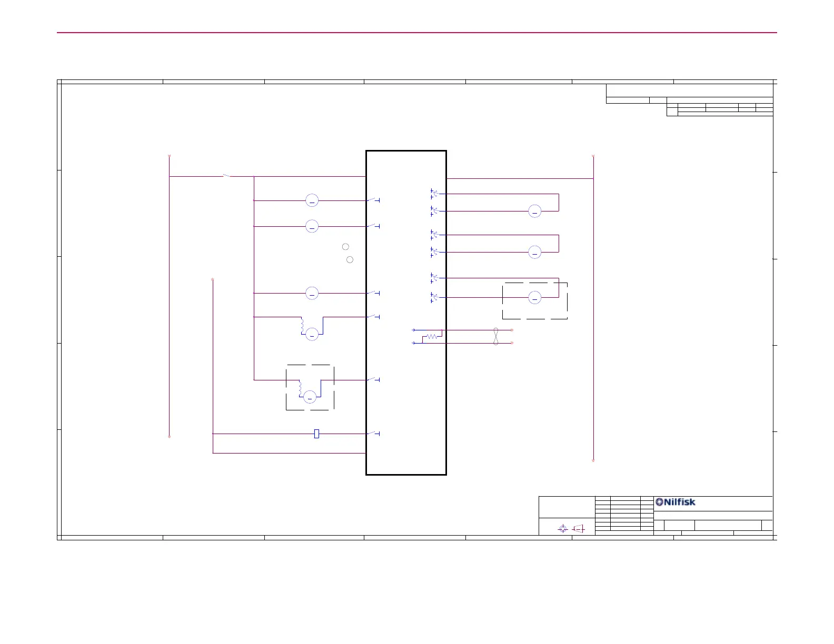Viewport: 834px width, 644px height.
Task: Click the circular crosshair projection symbol
Action: click(x=562, y=528)
